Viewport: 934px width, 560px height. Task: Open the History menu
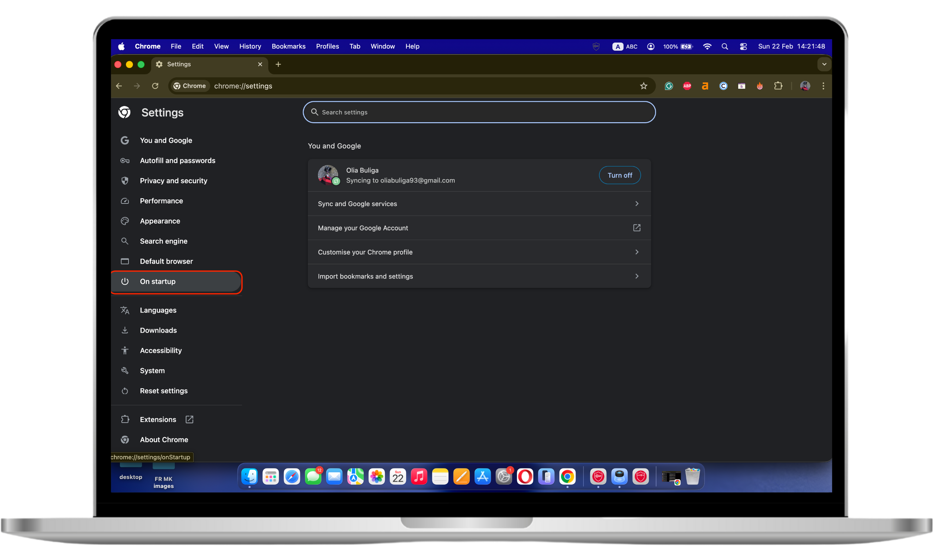pyautogui.click(x=250, y=46)
